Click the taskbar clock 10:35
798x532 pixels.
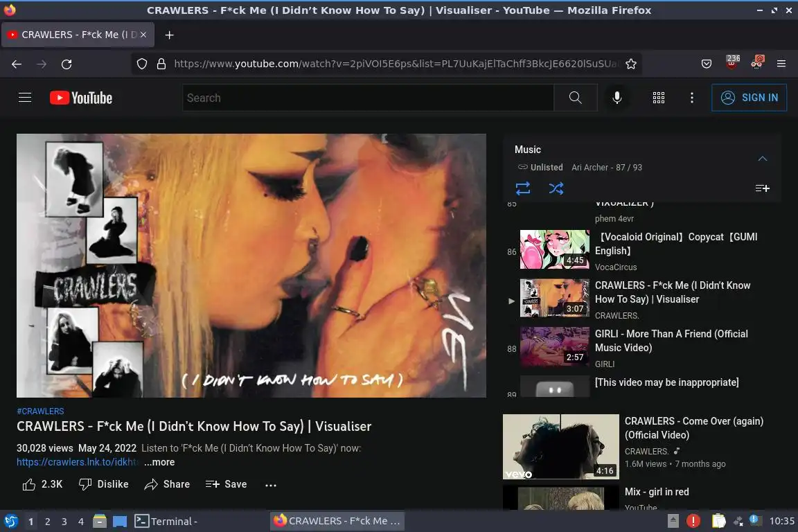[x=781, y=521]
